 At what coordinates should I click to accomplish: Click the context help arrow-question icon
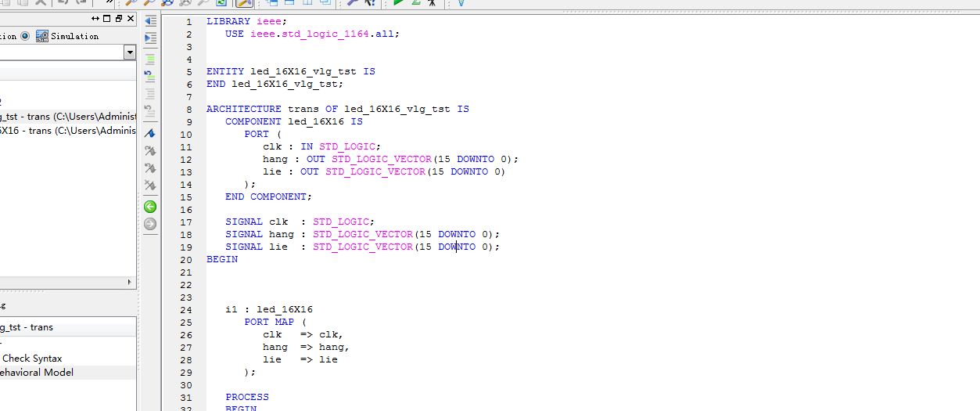[369, 3]
